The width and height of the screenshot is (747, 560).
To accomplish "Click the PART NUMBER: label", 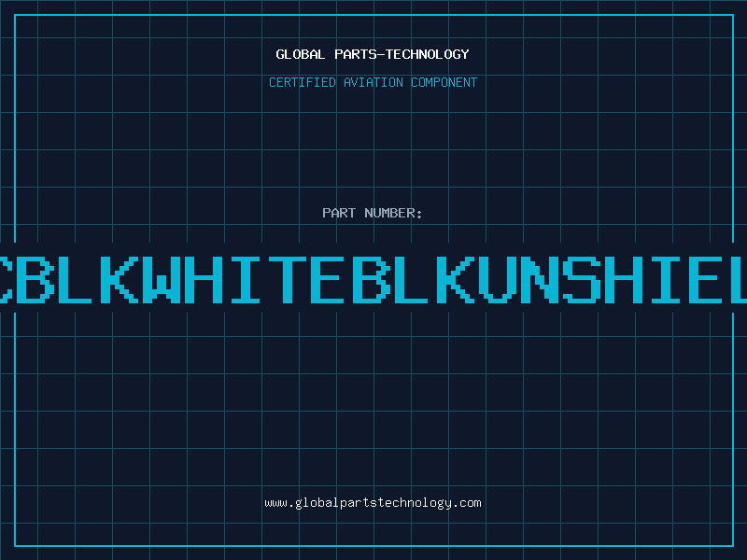I will [373, 213].
